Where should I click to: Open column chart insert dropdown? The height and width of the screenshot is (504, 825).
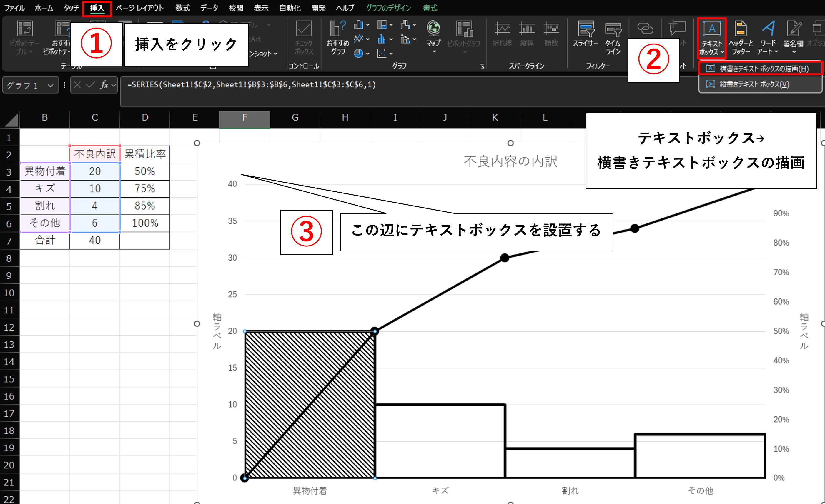(x=362, y=25)
